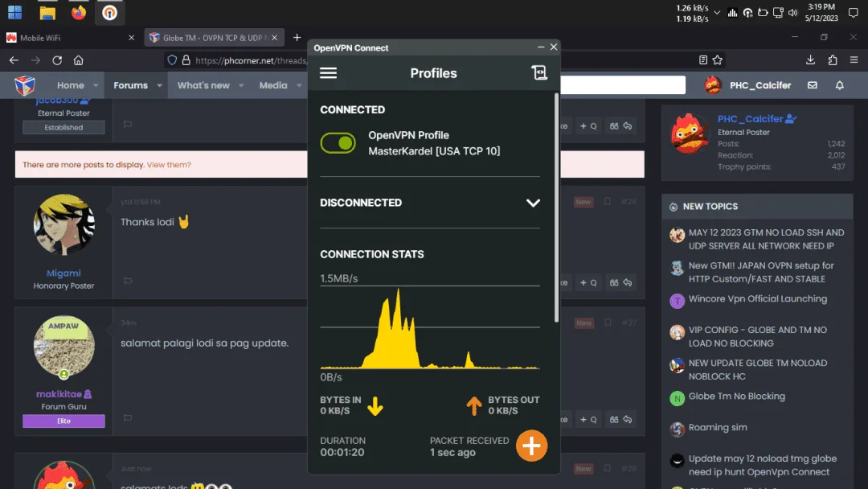
Task: Open the Media menu item
Action: pyautogui.click(x=273, y=85)
